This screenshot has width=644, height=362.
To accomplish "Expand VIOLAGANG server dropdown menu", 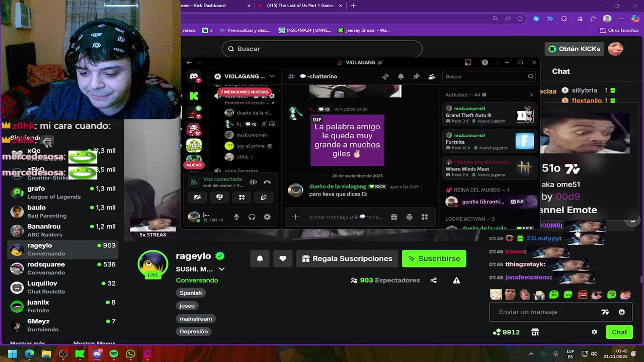I will (272, 76).
